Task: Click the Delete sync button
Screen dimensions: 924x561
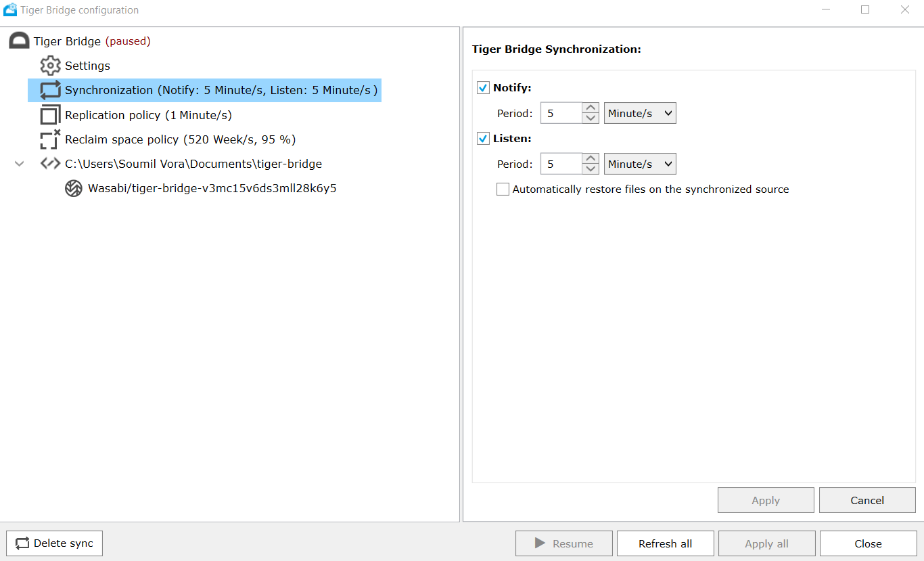Action: click(x=54, y=543)
